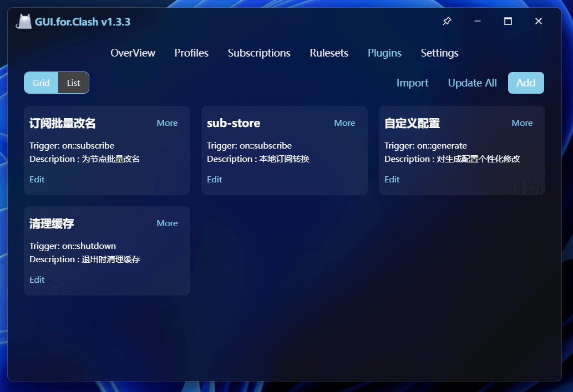The height and width of the screenshot is (392, 573).
Task: Click the 清理缓存 card title
Action: pos(52,223)
